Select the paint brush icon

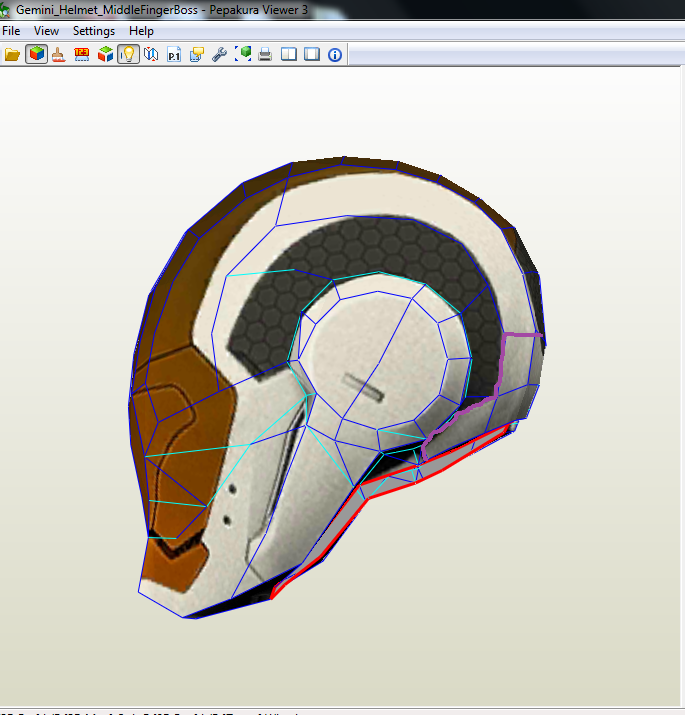(x=59, y=55)
